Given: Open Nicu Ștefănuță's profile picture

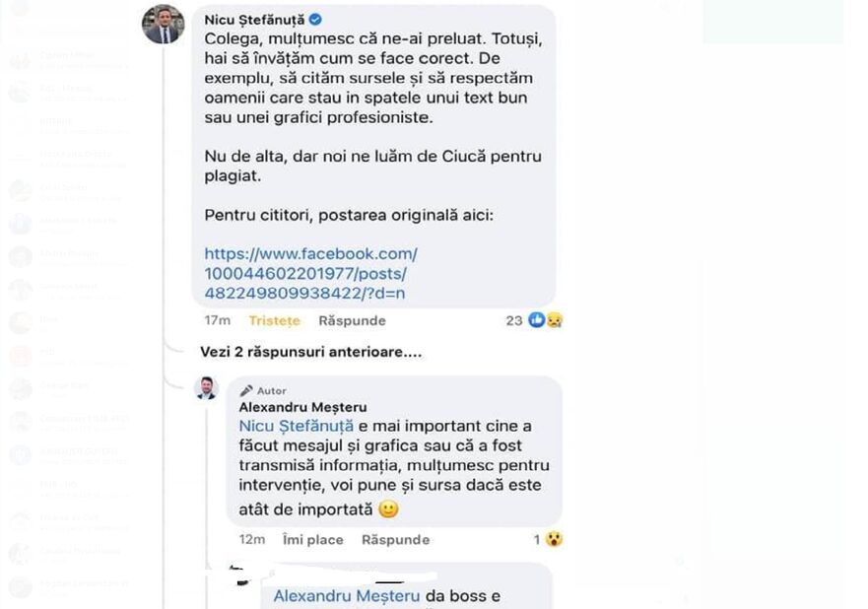Looking at the screenshot, I should (163, 25).
